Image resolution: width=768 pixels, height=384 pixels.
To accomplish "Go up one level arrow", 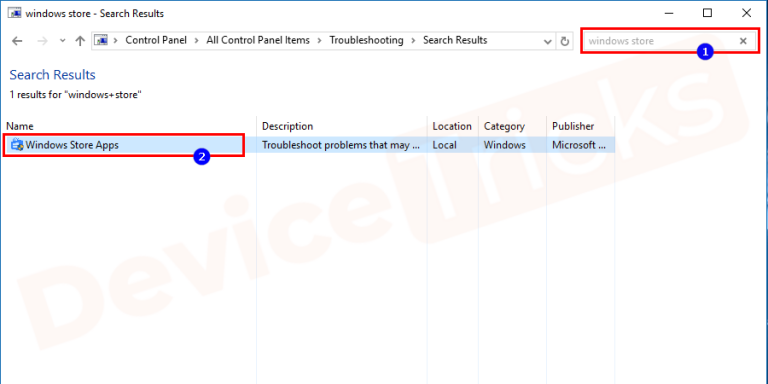I will point(80,41).
